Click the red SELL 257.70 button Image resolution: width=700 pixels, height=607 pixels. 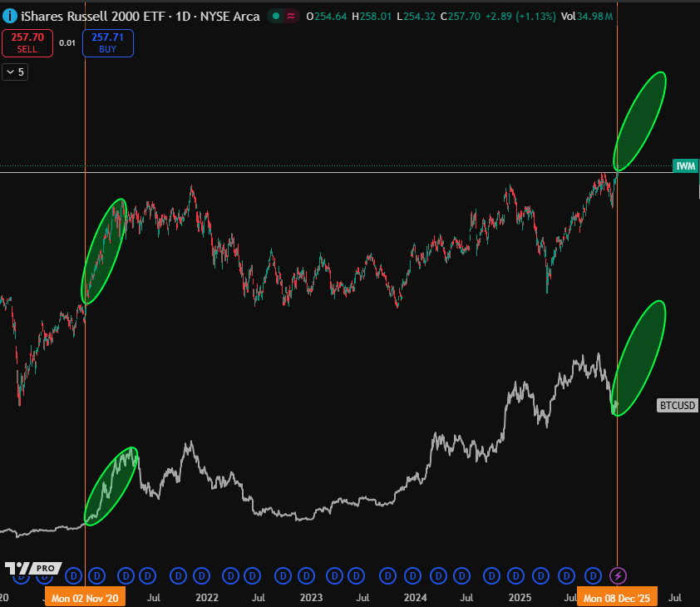tap(27, 43)
